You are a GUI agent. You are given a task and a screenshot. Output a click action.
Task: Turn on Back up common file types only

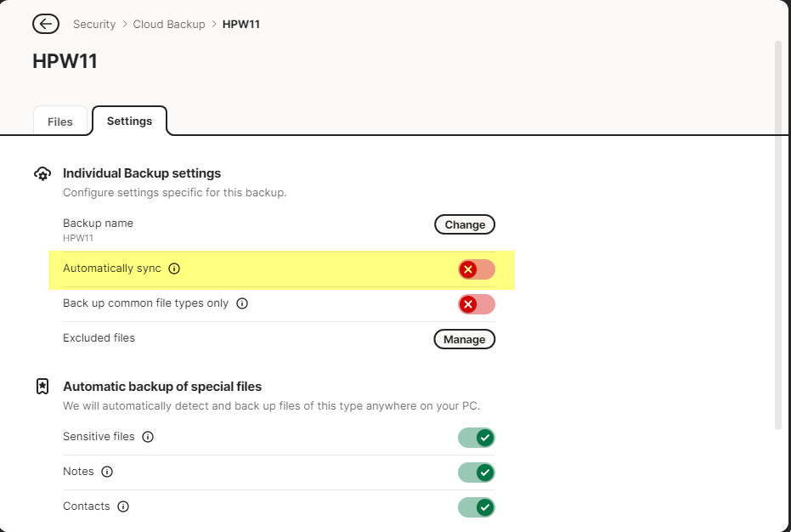(x=476, y=304)
